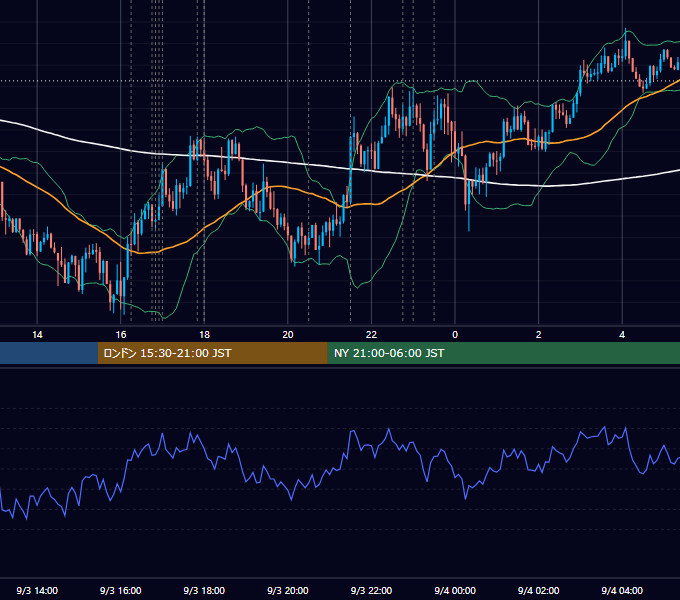The height and width of the screenshot is (600, 680).
Task: Select the 2 hour axis label
Action: pos(539,335)
